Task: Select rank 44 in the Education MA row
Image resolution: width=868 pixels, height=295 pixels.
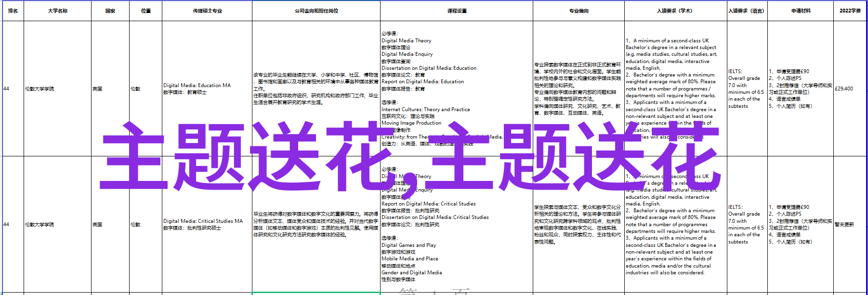Action: (x=13, y=89)
